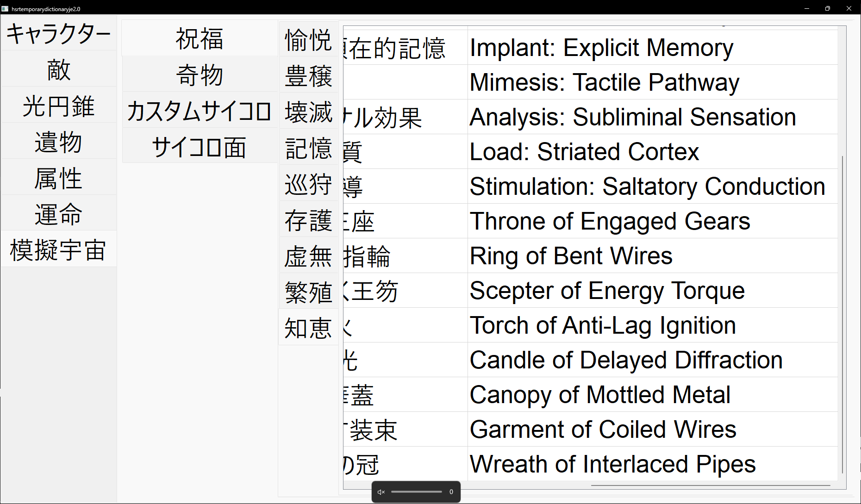Click the app icon in the title bar
The height and width of the screenshot is (504, 861).
tap(5, 9)
